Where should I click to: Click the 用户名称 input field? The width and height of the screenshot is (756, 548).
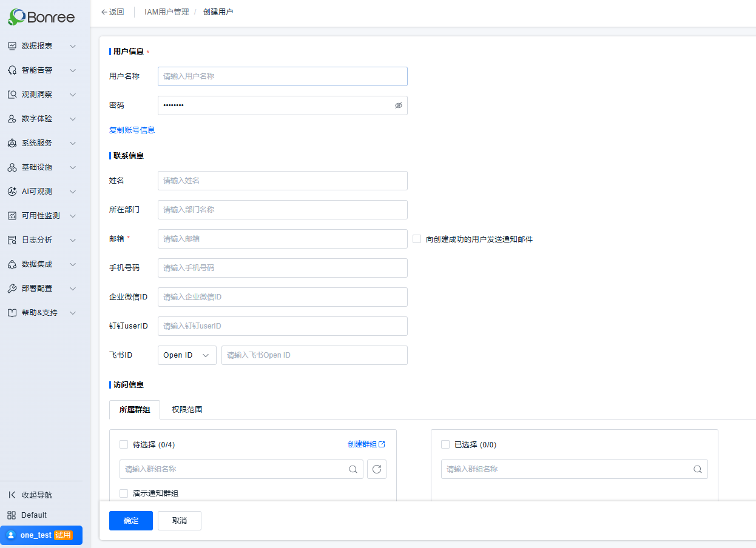click(x=283, y=76)
